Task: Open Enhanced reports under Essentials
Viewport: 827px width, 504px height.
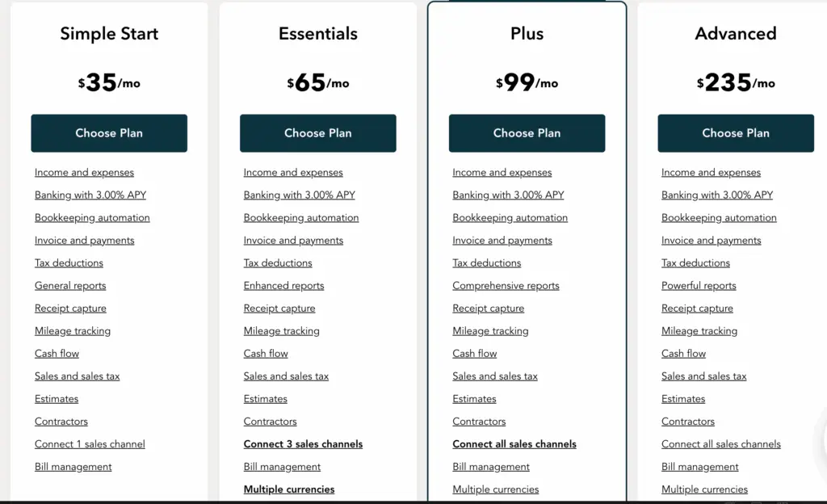Action: (x=283, y=285)
